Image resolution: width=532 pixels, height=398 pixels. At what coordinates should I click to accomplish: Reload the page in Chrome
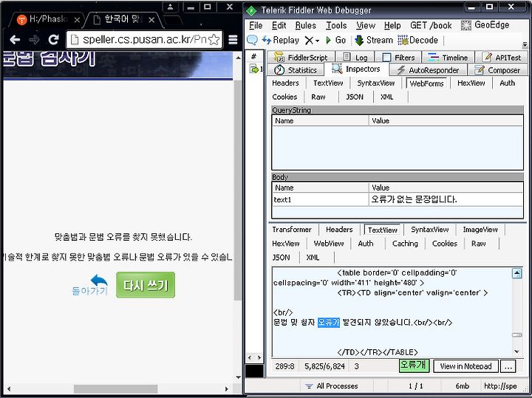53,40
